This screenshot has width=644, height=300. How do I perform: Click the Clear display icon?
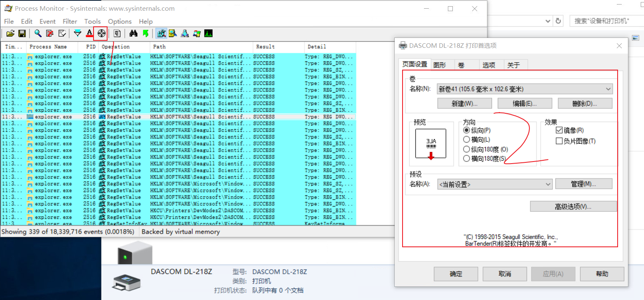(x=62, y=33)
